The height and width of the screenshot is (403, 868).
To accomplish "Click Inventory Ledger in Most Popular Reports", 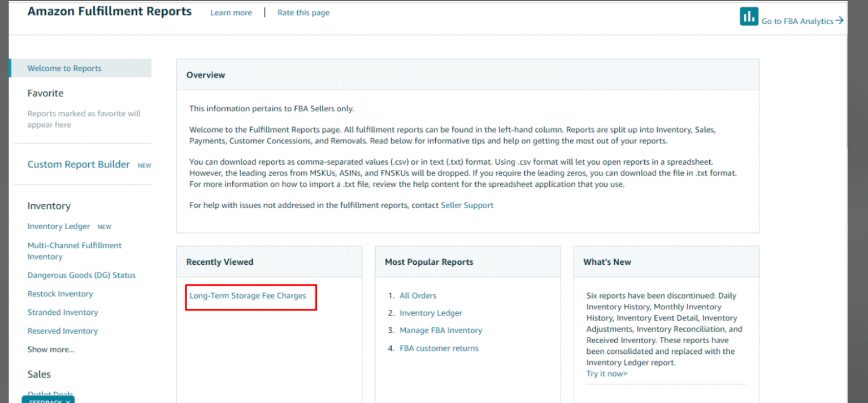I will [x=431, y=313].
